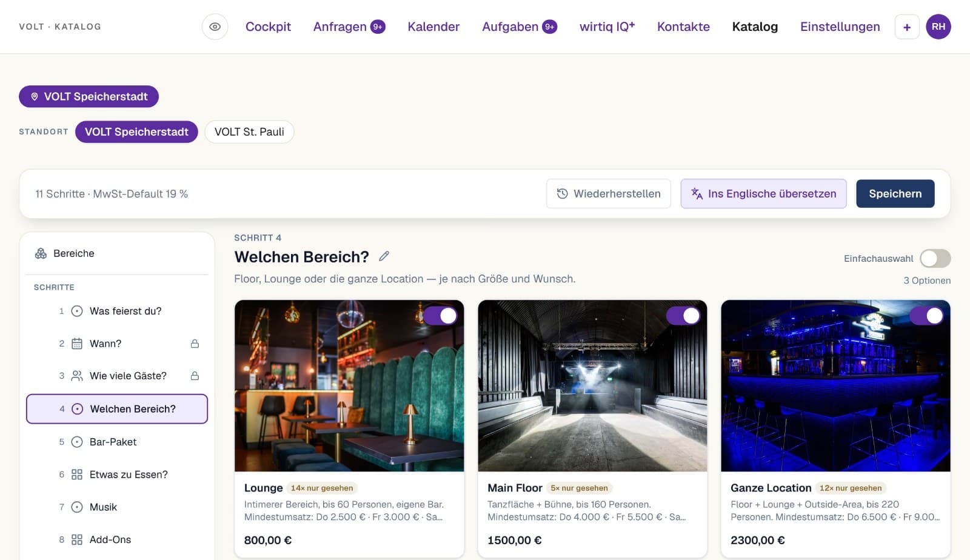Screen dimensions: 970x560
Task: Disable the Ganze Location card toggle
Action: click(927, 316)
